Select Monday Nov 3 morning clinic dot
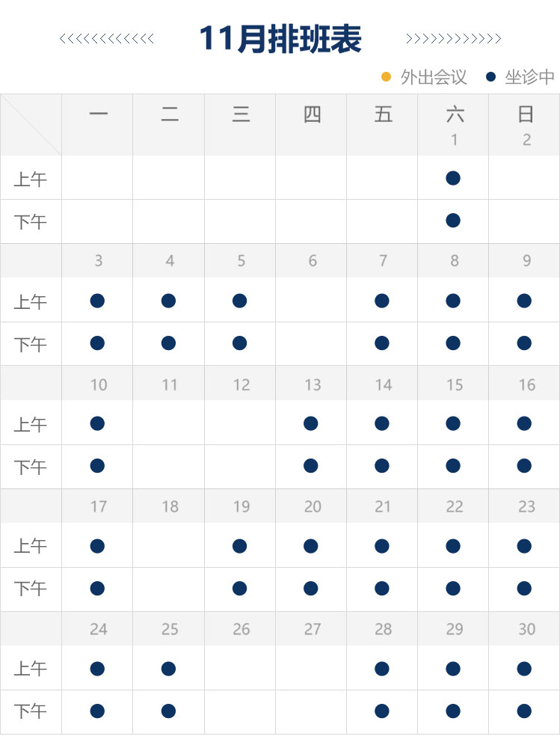Image resolution: width=560 pixels, height=748 pixels. 97,301
